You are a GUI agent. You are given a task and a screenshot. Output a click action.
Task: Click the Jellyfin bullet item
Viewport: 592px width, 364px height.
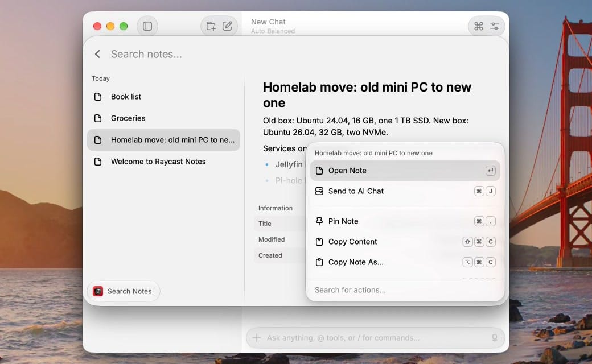(289, 164)
